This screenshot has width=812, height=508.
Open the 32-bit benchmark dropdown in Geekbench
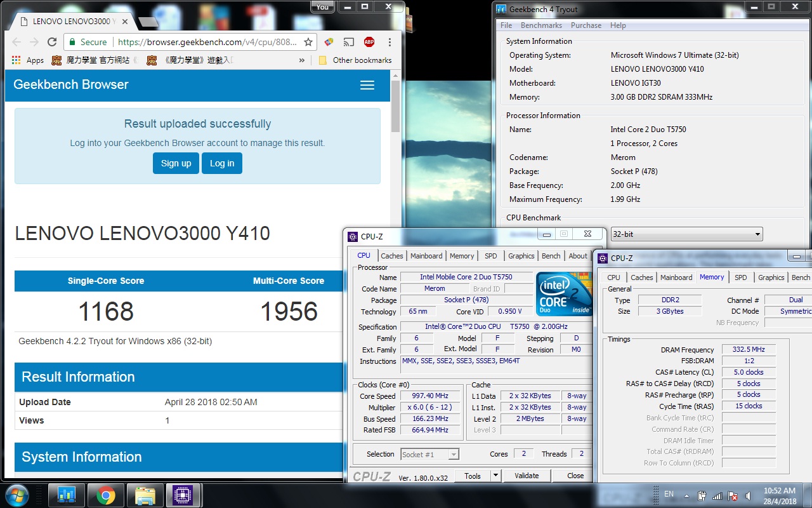[686, 234]
